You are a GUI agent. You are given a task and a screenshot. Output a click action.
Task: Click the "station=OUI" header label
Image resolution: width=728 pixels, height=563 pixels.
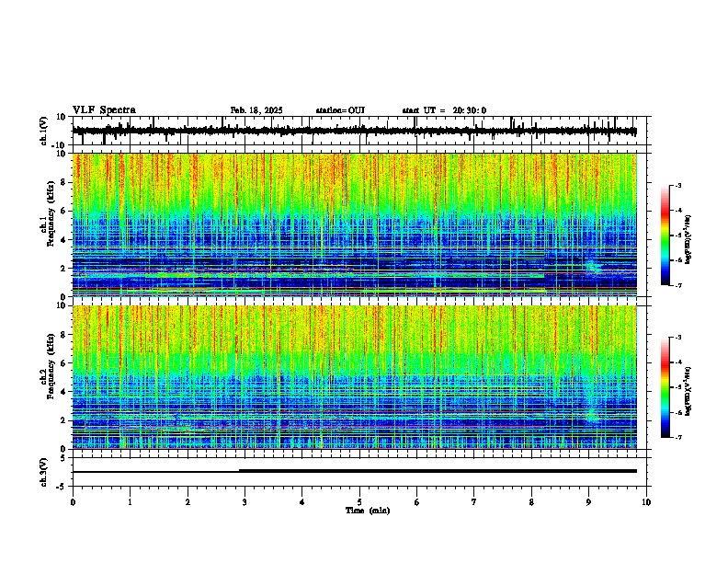pos(340,110)
